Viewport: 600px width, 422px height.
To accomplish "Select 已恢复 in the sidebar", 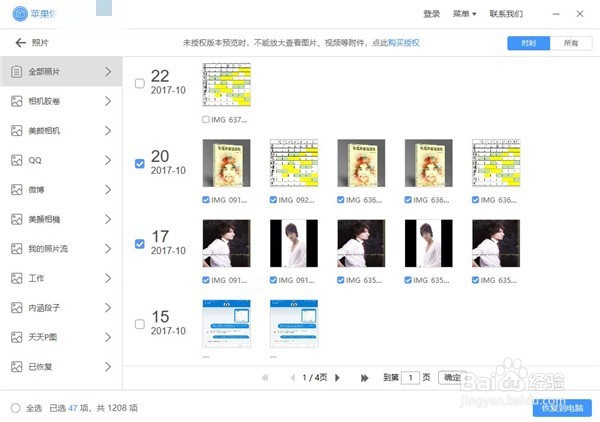I will [x=61, y=367].
